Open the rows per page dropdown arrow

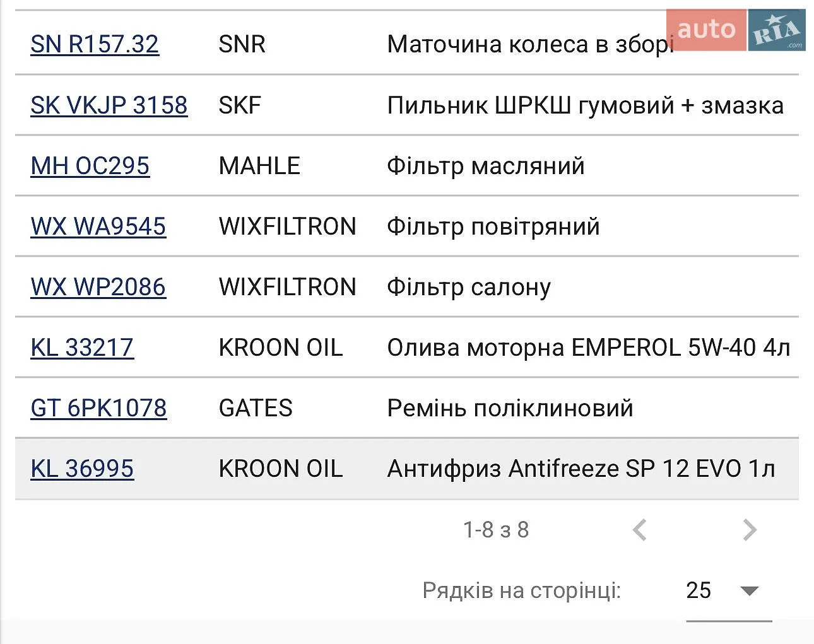749,591
